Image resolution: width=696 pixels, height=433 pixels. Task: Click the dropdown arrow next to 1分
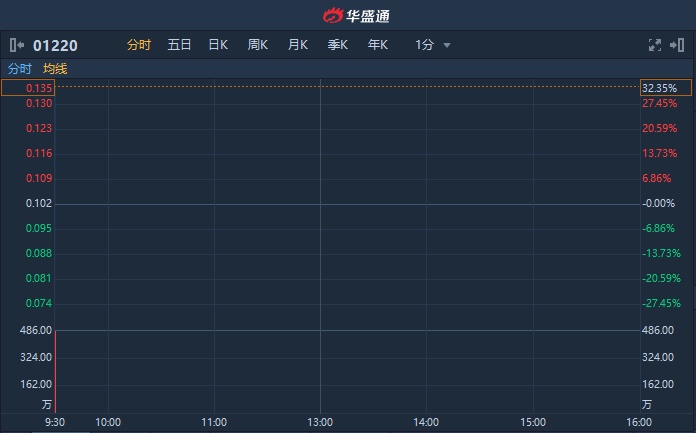coord(447,45)
